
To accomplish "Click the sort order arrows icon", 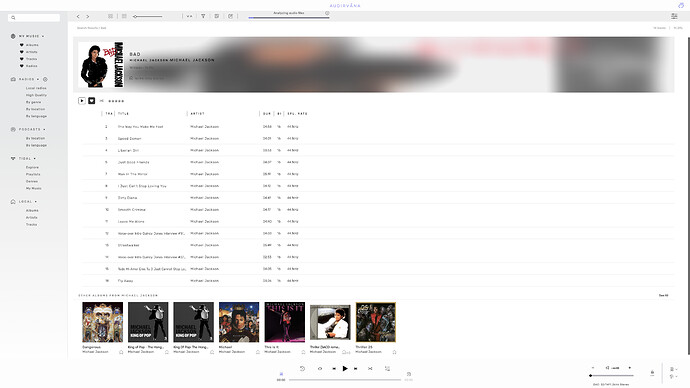I will pyautogui.click(x=189, y=16).
